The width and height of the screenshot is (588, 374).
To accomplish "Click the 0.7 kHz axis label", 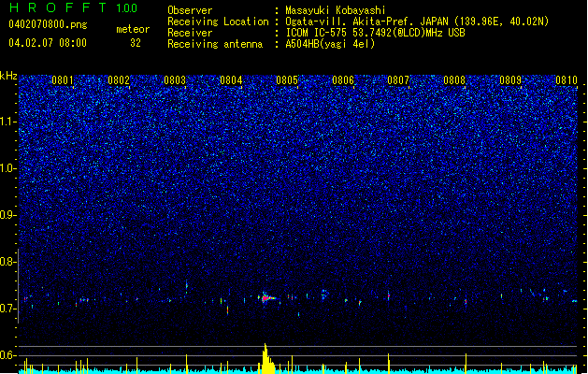I will click(x=8, y=309).
